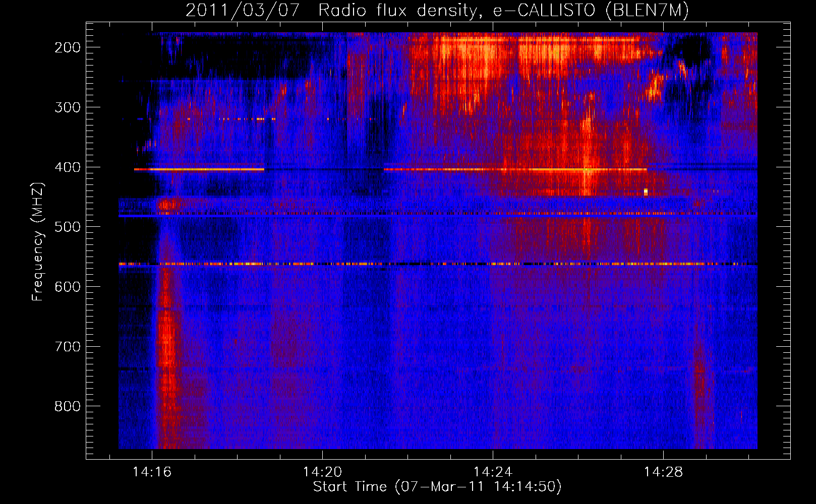Click the 14:28 time tick label
816x504 pixels.
tap(663, 472)
